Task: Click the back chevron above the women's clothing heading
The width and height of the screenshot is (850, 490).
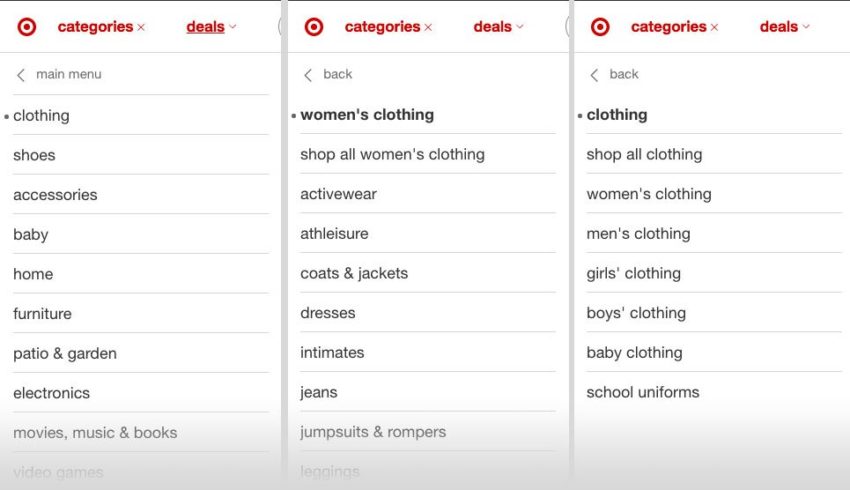Action: (308, 75)
